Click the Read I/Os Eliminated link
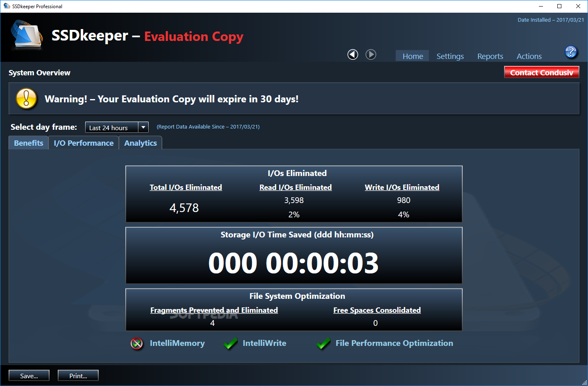Viewport: 588px width, 386px height. click(296, 187)
